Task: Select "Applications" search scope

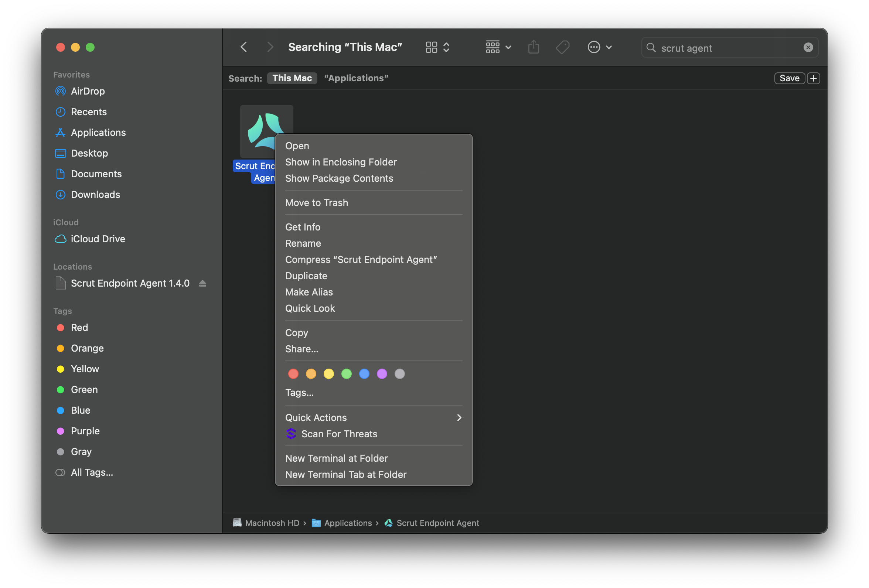Action: (x=356, y=78)
